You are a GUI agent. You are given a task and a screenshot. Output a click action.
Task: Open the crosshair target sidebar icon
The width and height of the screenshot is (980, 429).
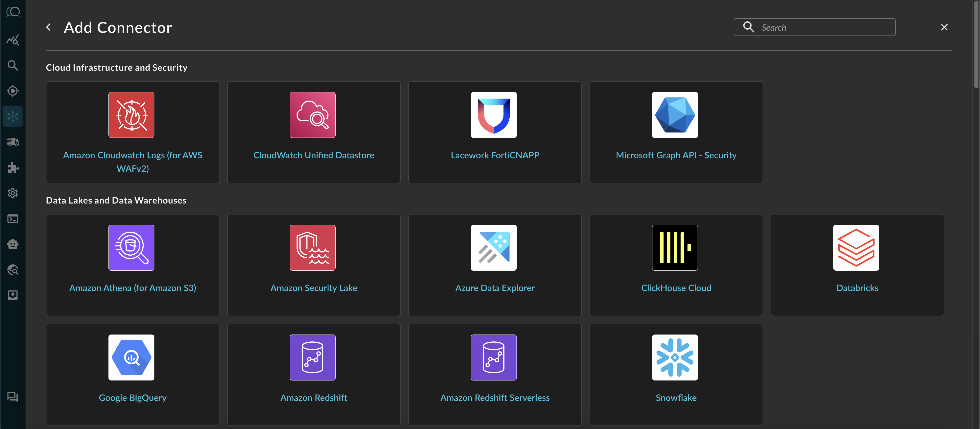click(x=13, y=91)
